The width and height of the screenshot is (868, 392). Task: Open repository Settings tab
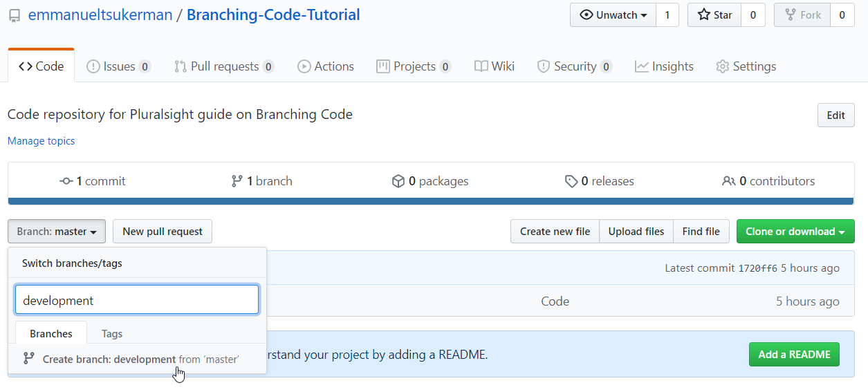click(x=746, y=66)
